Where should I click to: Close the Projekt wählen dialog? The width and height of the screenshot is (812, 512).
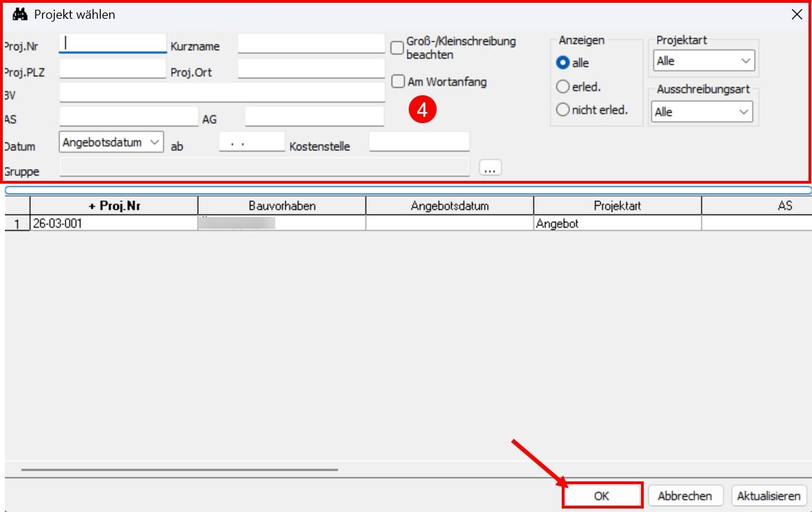click(x=797, y=15)
